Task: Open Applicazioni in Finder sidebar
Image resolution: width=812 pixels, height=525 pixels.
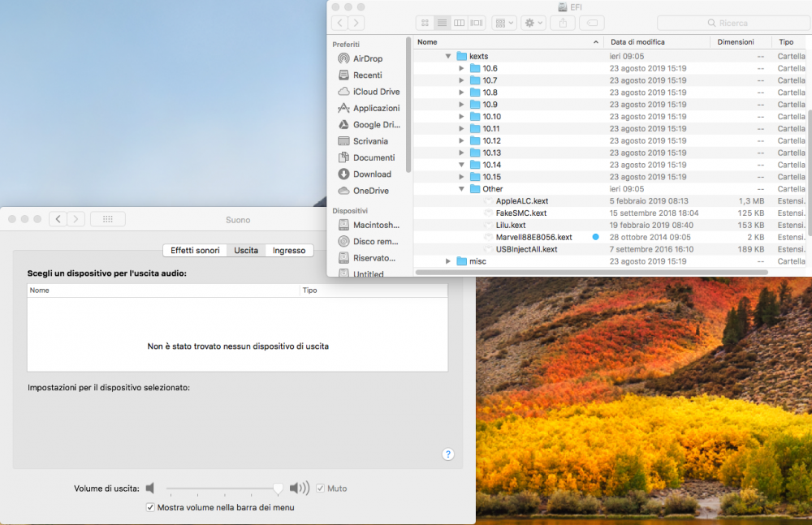Action: pyautogui.click(x=369, y=108)
